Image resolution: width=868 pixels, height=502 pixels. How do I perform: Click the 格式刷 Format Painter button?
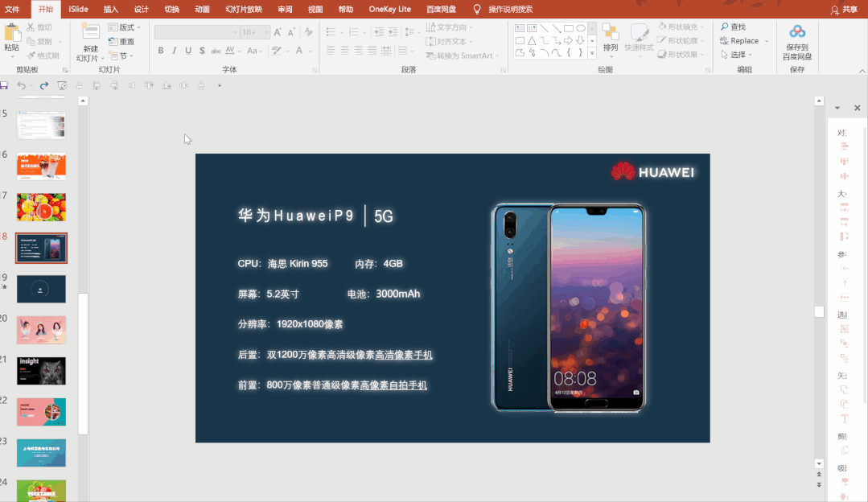click(43, 56)
